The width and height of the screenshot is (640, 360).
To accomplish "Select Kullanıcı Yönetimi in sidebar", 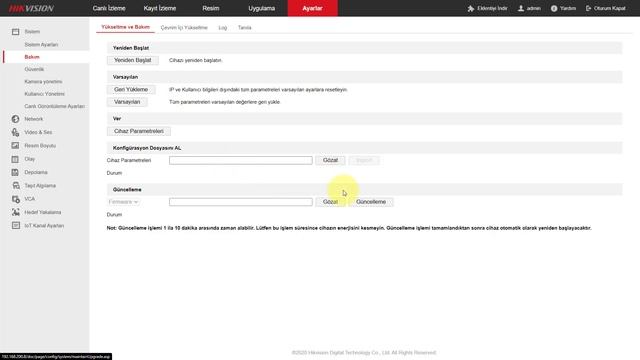I will coord(44,94).
